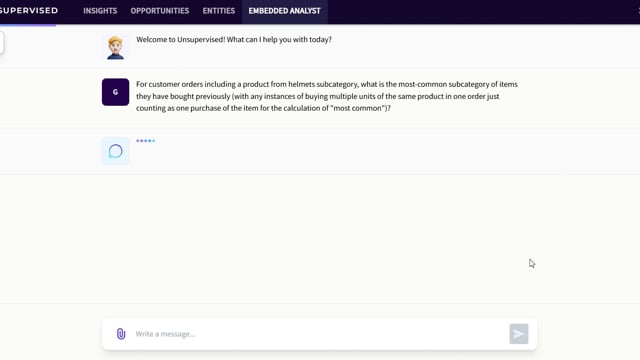Click the user G avatar badge
Screen dimensions: 640x360
tap(116, 92)
